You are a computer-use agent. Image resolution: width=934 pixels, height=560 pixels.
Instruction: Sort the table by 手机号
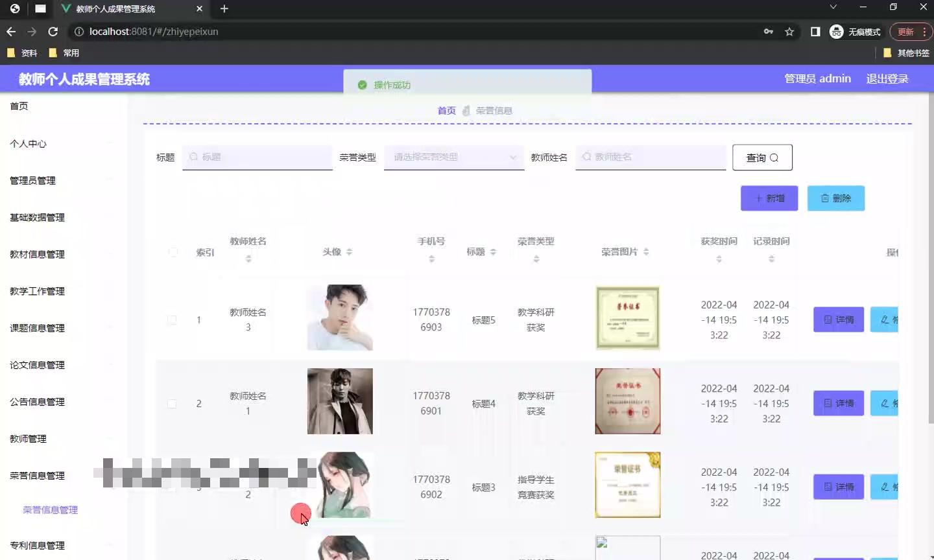pos(431,259)
